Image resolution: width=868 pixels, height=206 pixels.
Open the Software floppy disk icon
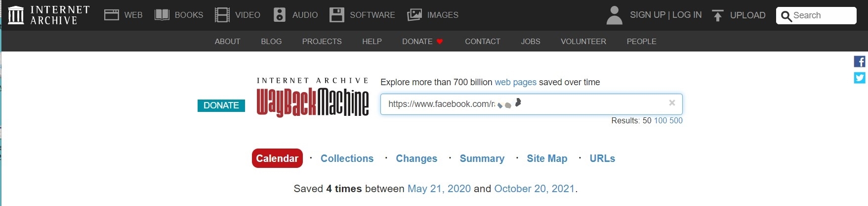pos(337,15)
